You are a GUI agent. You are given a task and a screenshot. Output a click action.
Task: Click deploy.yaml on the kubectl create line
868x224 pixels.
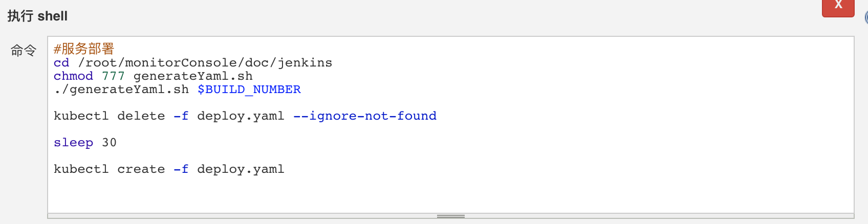tap(241, 169)
